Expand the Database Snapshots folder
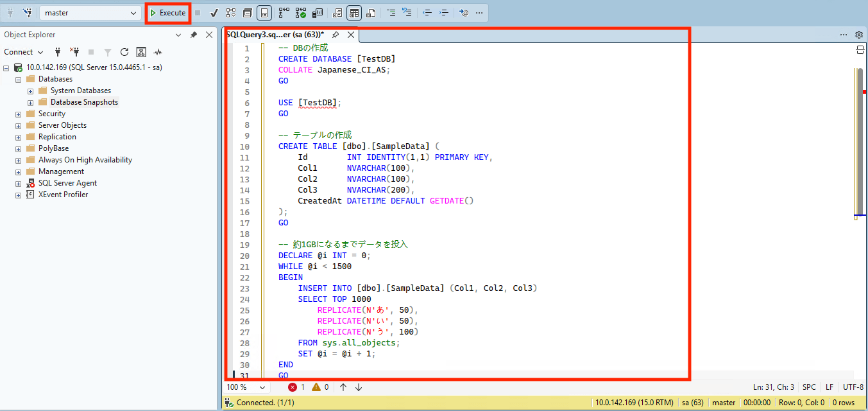The width and height of the screenshot is (868, 411). 30,102
